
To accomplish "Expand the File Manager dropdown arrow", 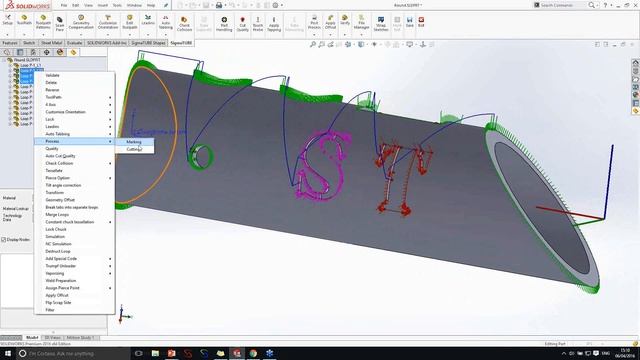I will [x=361, y=34].
